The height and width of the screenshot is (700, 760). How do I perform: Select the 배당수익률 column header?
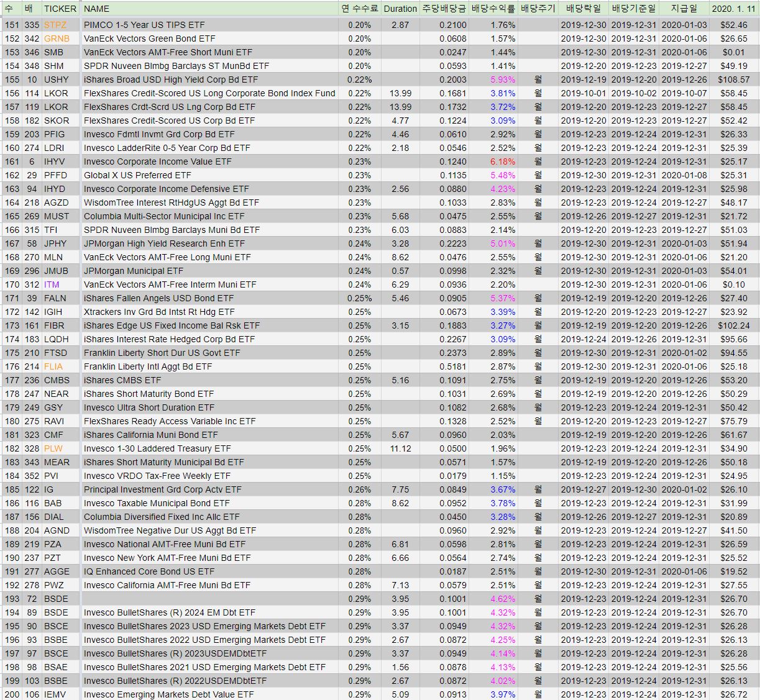(x=493, y=9)
